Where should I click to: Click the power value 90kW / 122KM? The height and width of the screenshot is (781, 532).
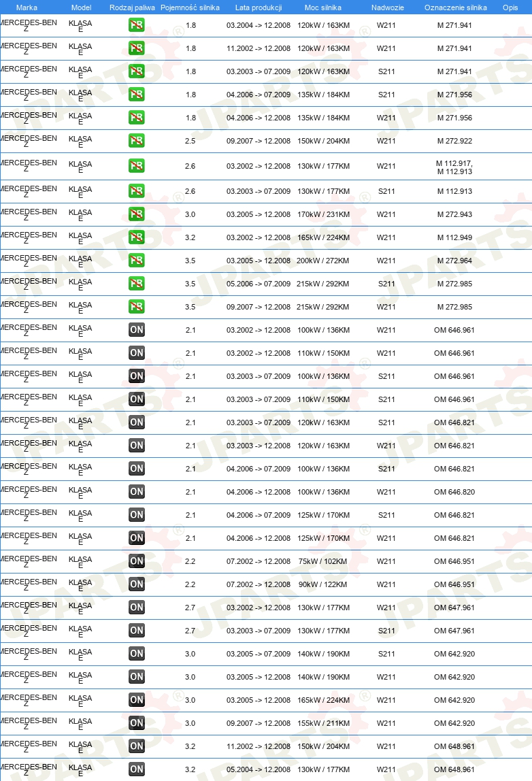click(322, 584)
